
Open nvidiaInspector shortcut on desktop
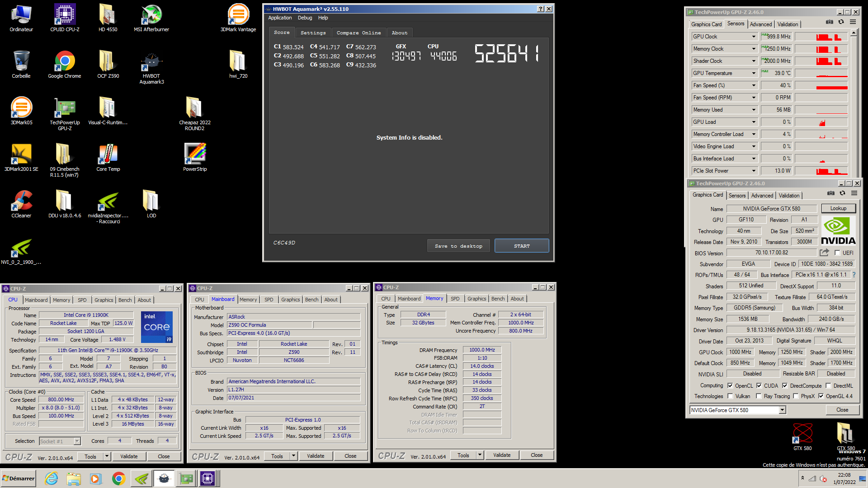[108, 207]
